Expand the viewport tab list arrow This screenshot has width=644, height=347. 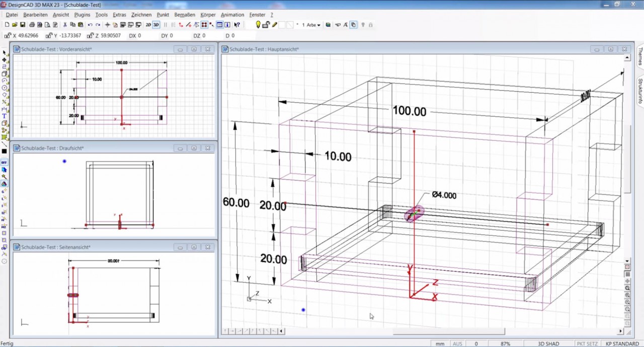pyautogui.click(x=281, y=330)
